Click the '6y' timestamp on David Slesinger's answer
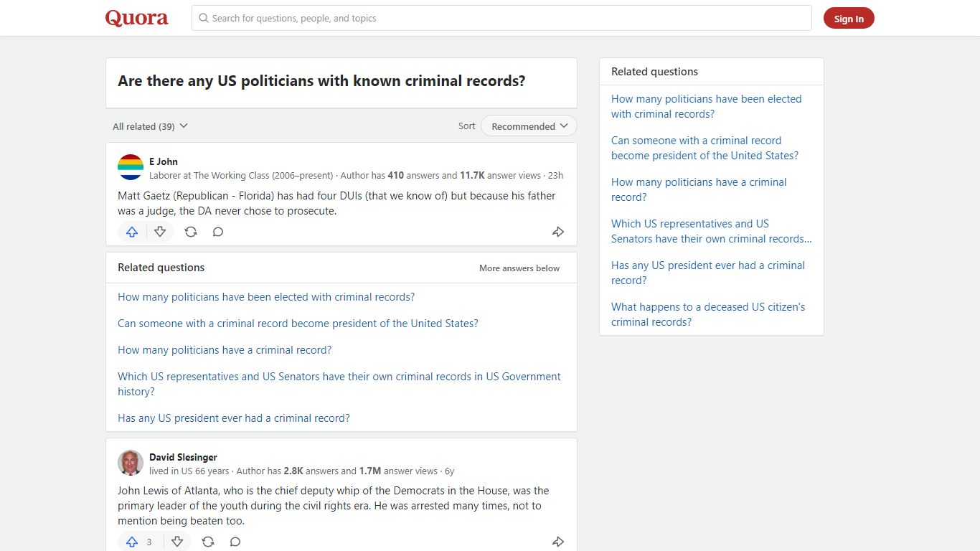The width and height of the screenshot is (980, 551). pos(449,471)
